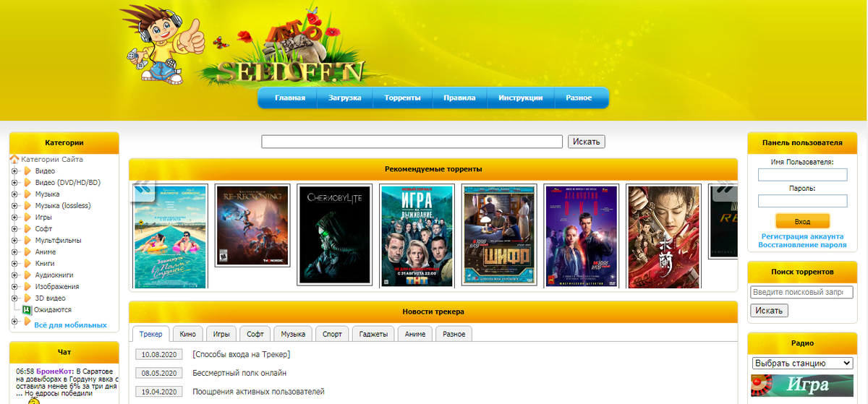Viewport: 868px width, 404px height.
Task: Switch to the Софт news tab
Action: [x=255, y=334]
